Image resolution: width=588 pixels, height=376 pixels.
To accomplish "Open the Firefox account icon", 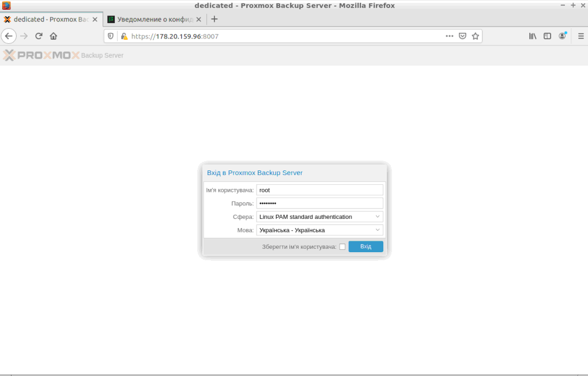I will pos(563,36).
